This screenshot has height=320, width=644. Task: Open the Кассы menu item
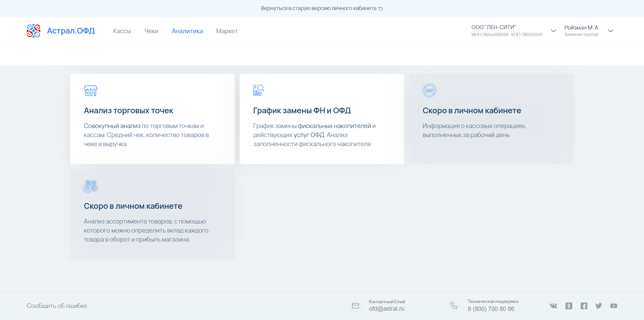tap(122, 31)
